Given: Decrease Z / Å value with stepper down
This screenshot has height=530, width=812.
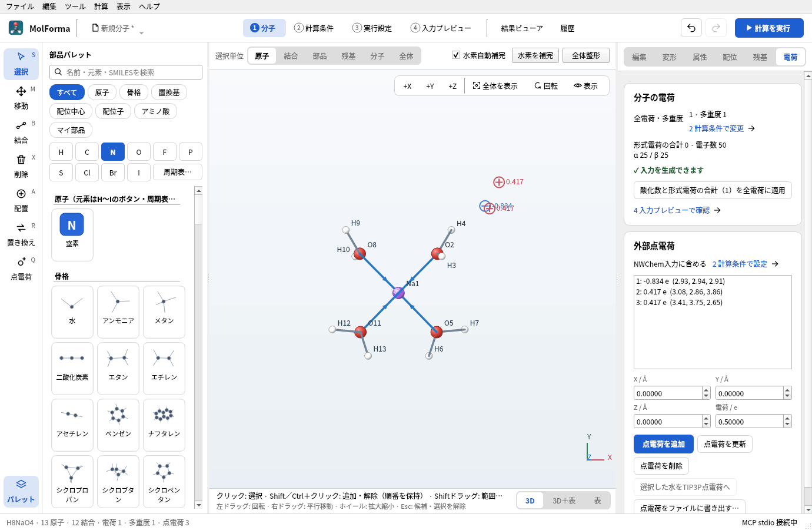Looking at the screenshot, I should [x=706, y=424].
